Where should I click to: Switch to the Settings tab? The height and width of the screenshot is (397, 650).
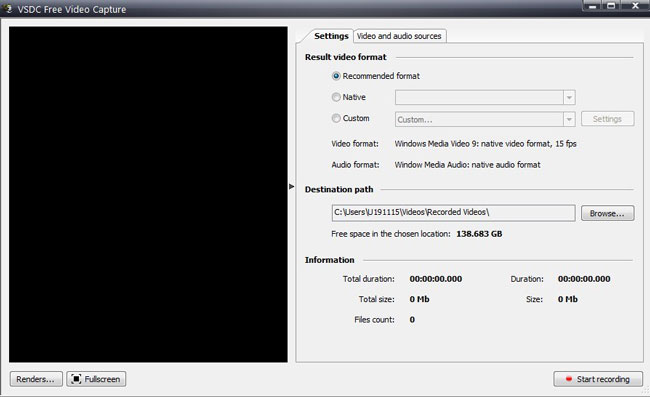pyautogui.click(x=331, y=36)
